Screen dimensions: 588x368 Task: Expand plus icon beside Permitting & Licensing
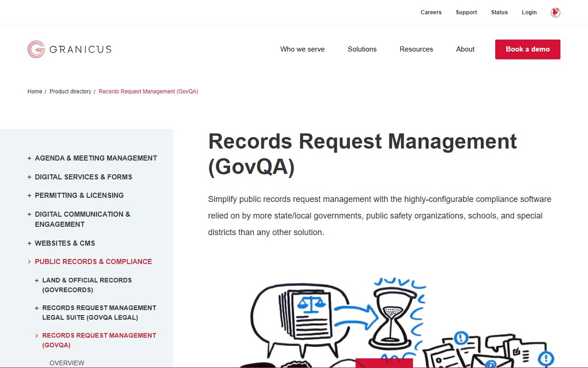point(29,195)
